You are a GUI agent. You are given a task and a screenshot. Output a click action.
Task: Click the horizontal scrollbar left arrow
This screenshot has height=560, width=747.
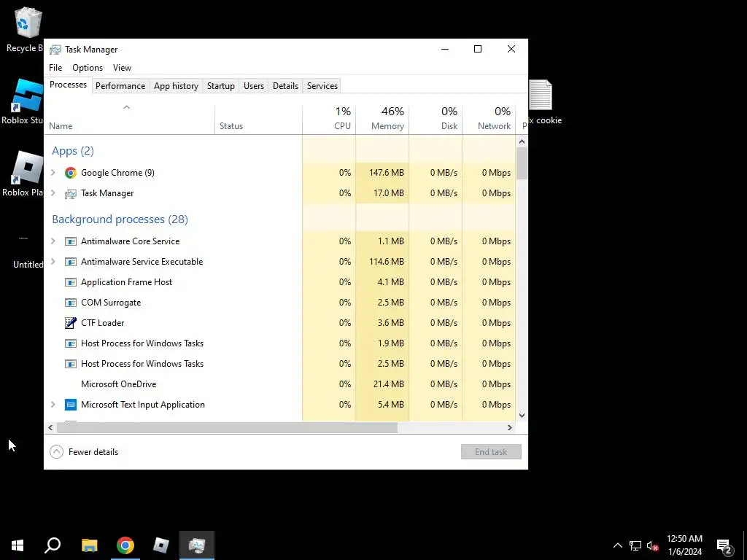pos(50,427)
